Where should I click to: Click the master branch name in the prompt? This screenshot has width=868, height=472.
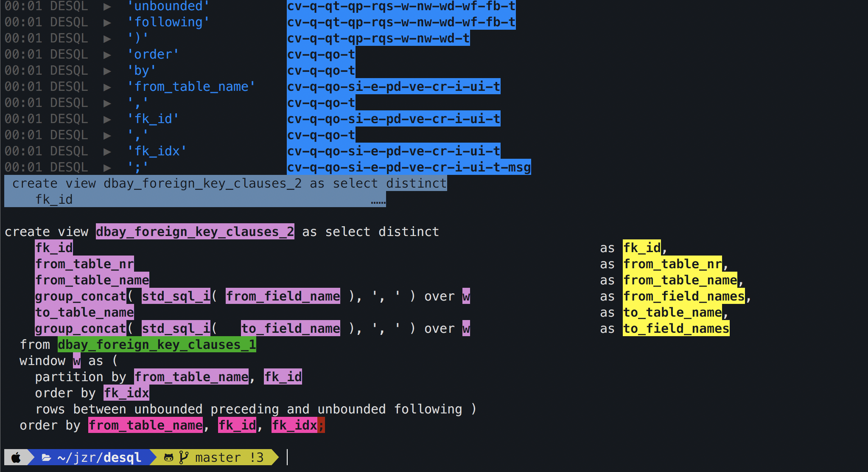click(218, 458)
